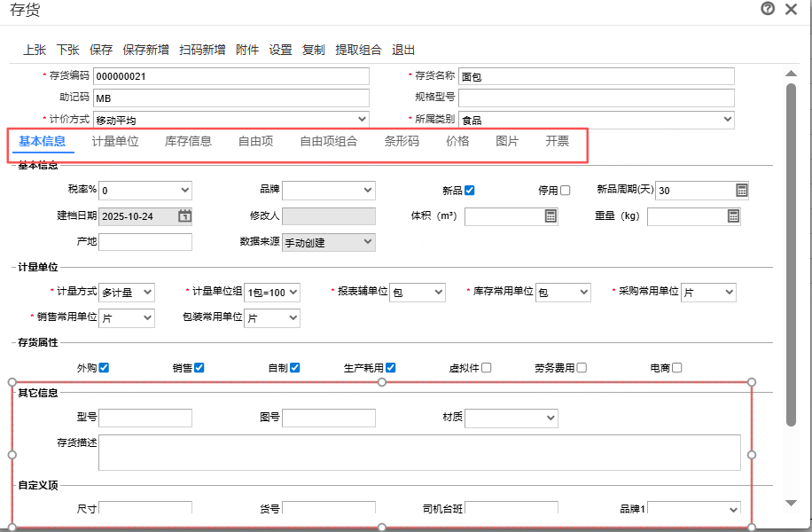Enable the 停用 checkbox
The height and width of the screenshot is (532, 812).
(565, 190)
